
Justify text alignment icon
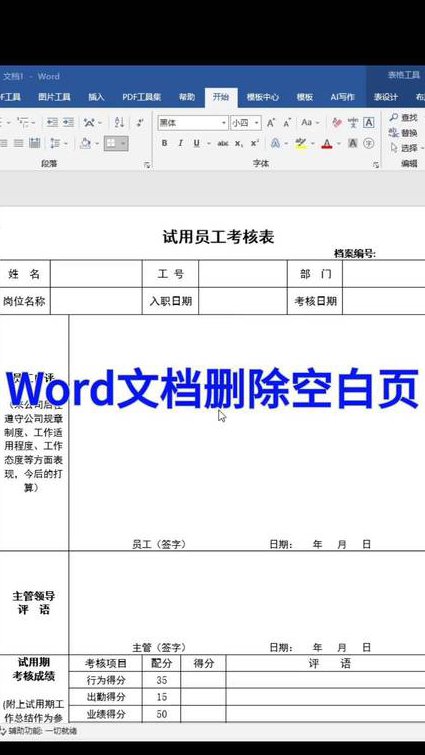[19, 143]
